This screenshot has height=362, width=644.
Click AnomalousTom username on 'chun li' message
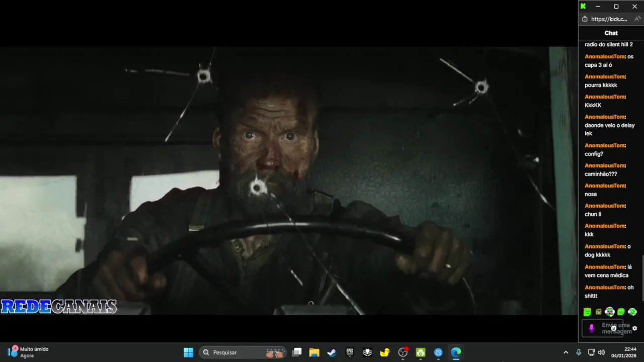pyautogui.click(x=605, y=206)
